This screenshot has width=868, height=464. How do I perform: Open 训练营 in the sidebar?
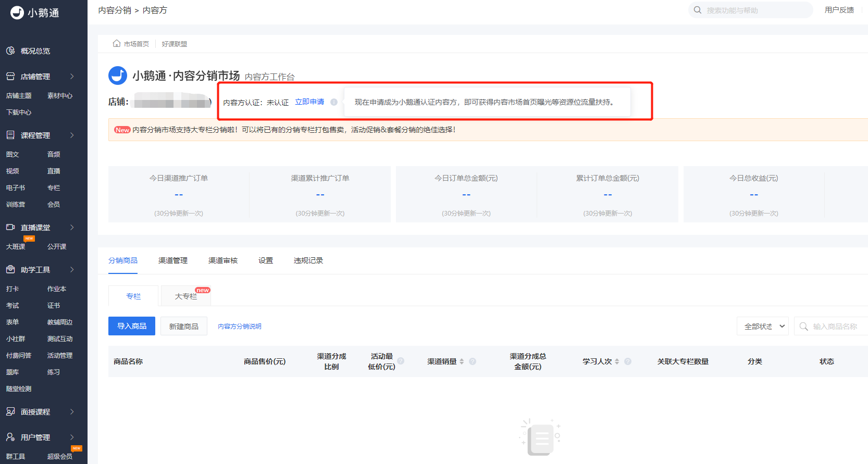(16, 205)
